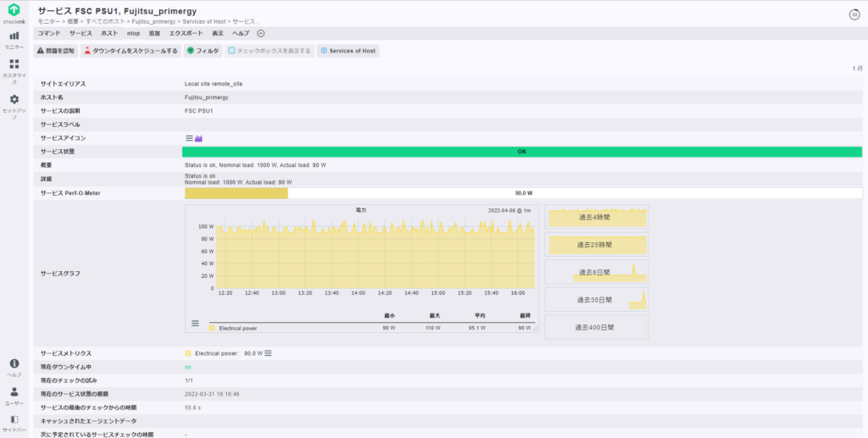This screenshot has width=868, height=438.
Task: Collapse the menu bar with the circle arrow
Action: [261, 33]
